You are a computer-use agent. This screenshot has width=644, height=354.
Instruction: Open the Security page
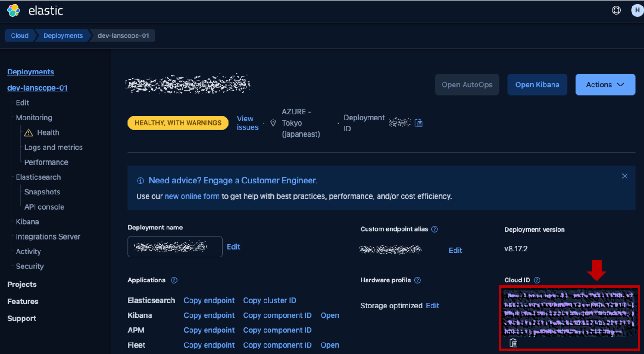coord(30,266)
